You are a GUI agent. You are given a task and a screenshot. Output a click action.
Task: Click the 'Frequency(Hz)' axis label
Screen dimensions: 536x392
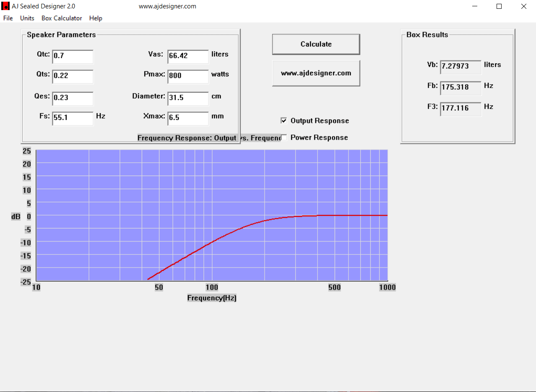[212, 298]
